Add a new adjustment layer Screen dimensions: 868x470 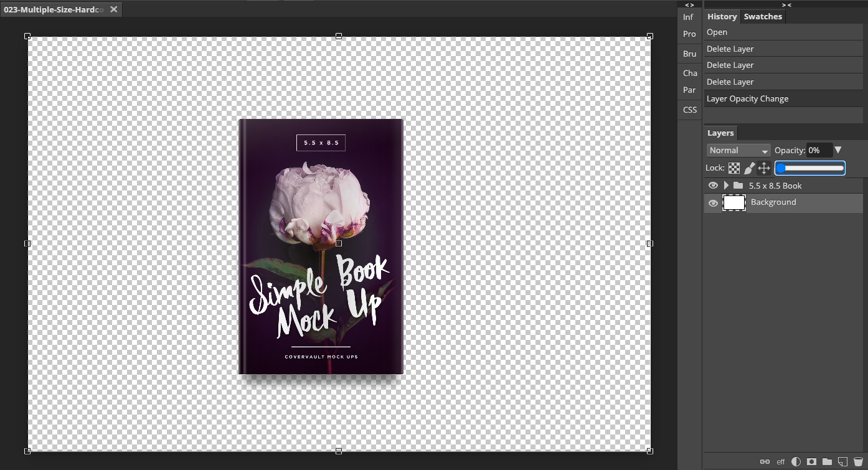(796, 462)
